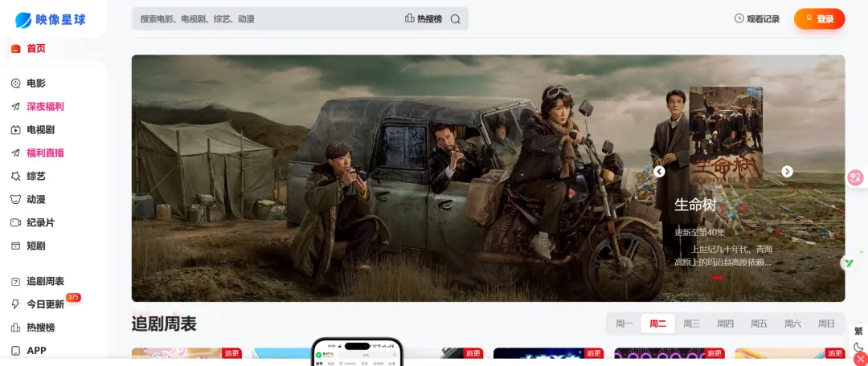
Task: Click the green Y floating icon
Action: [x=849, y=262]
